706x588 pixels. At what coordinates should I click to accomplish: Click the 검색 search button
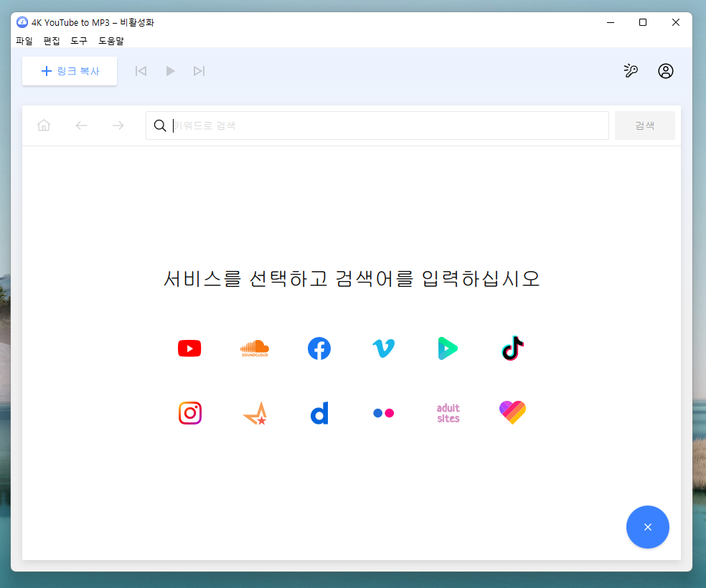tap(645, 125)
